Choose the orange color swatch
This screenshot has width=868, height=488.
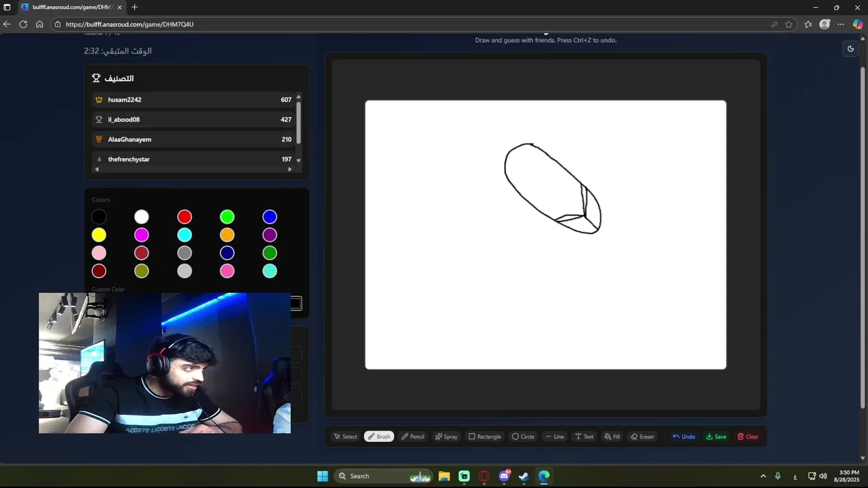[227, 235]
